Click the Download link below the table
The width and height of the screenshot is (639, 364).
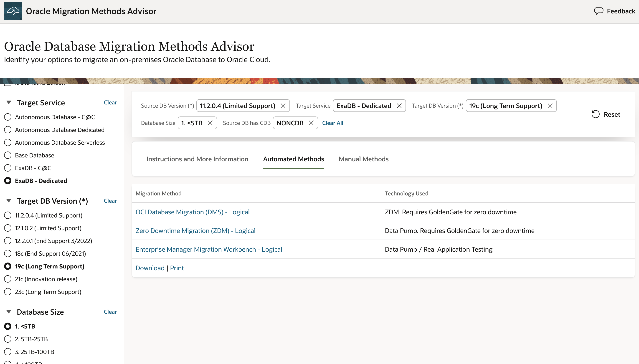[x=150, y=268]
